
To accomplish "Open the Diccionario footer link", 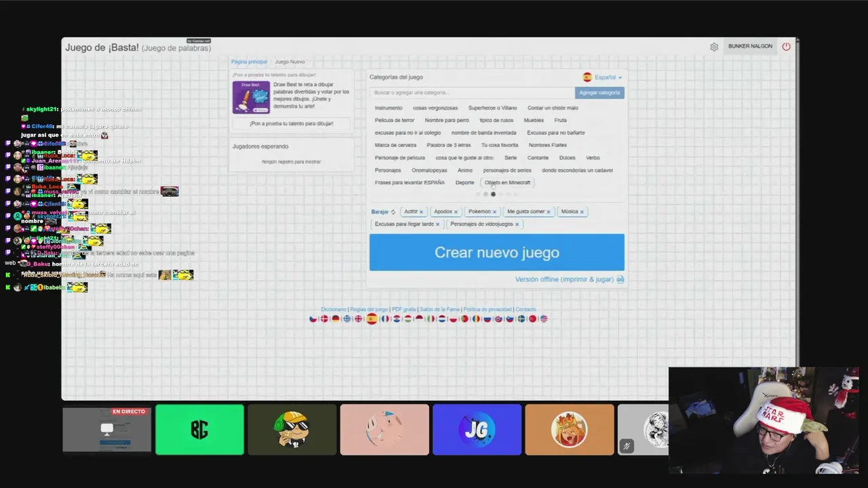I will pos(334,310).
